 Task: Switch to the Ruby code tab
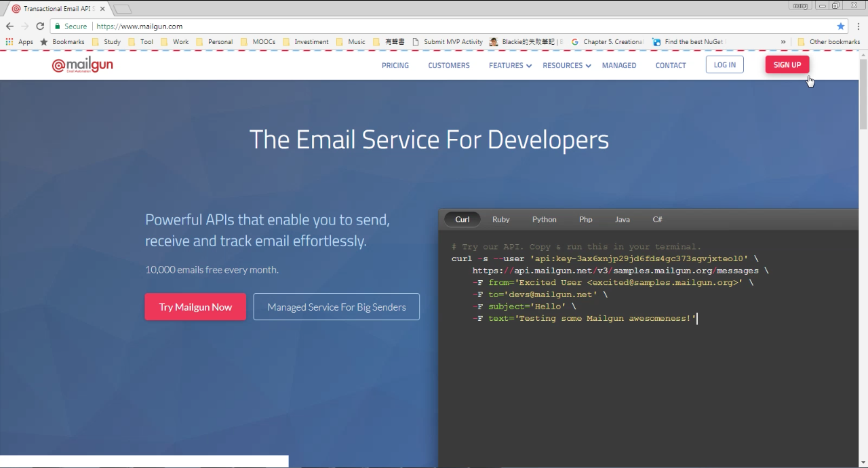click(501, 219)
